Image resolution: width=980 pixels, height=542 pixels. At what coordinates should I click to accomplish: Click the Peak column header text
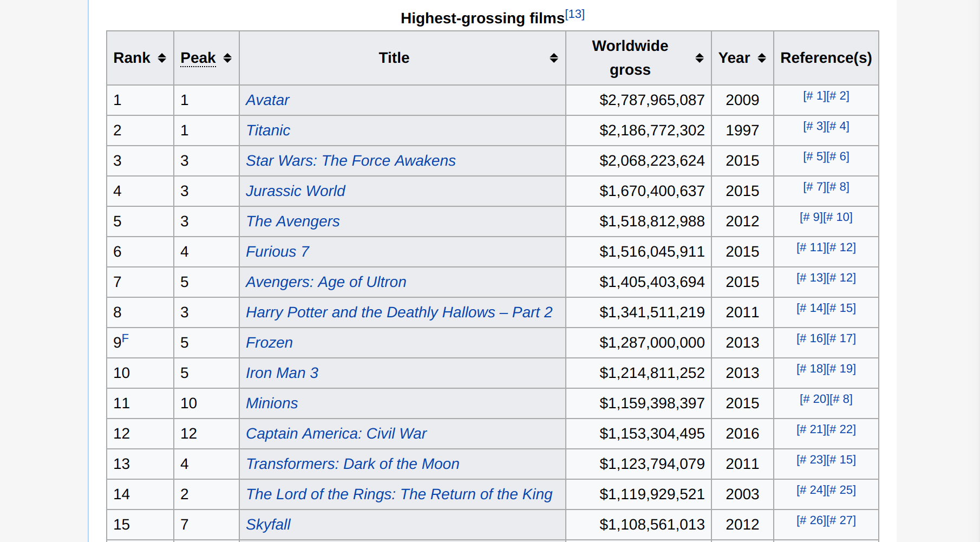[x=198, y=58]
